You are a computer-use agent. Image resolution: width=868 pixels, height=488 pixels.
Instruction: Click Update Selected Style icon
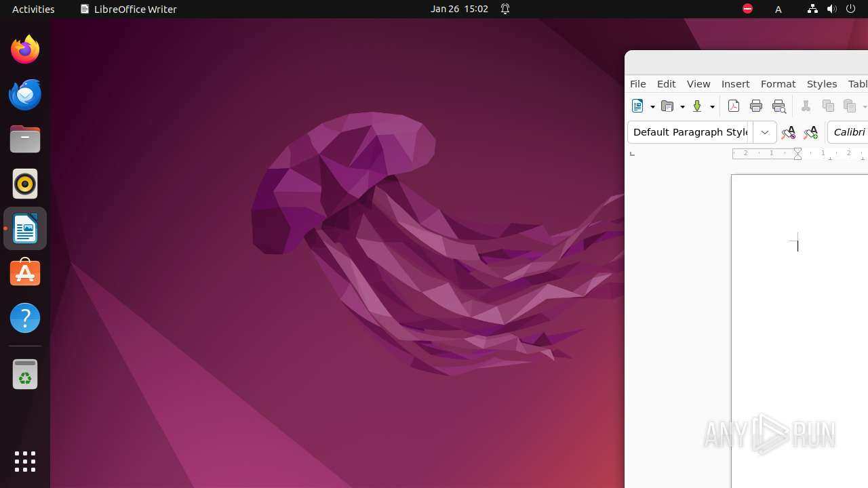[x=788, y=132]
